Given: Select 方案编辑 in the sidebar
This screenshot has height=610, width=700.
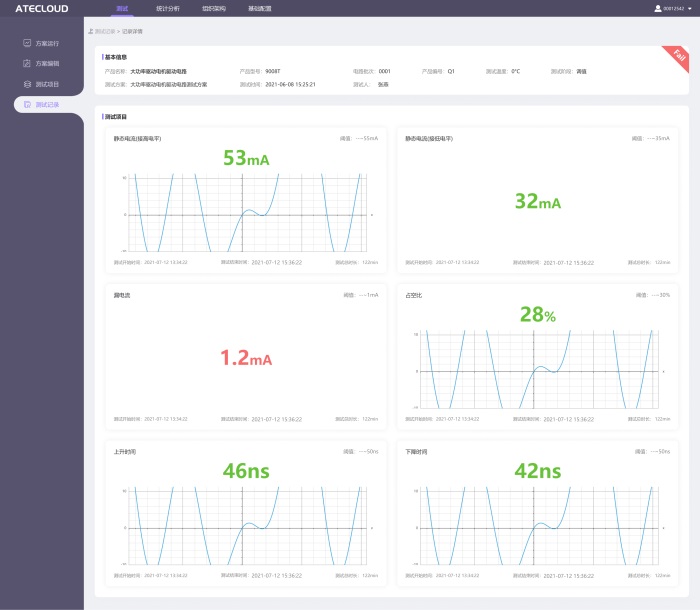Looking at the screenshot, I should point(47,63).
